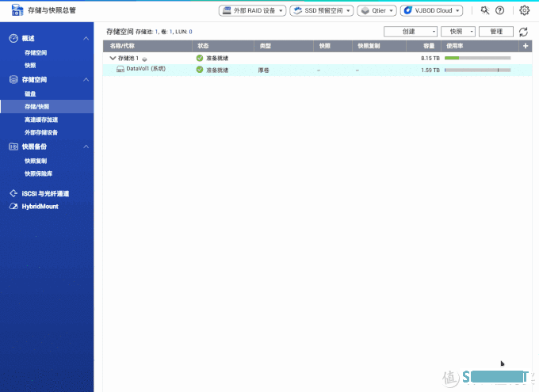Open iSCSI 与光纤通道 sidebar link
The height and width of the screenshot is (392, 539).
pyautogui.click(x=45, y=193)
